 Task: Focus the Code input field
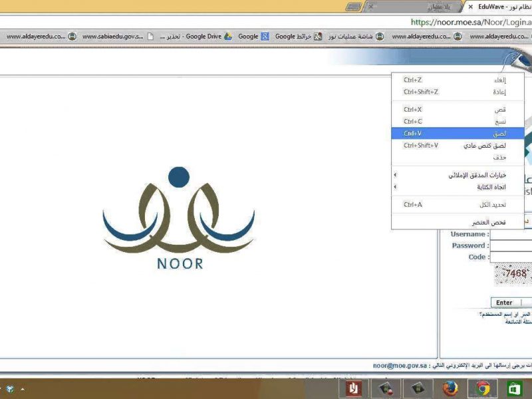511,257
